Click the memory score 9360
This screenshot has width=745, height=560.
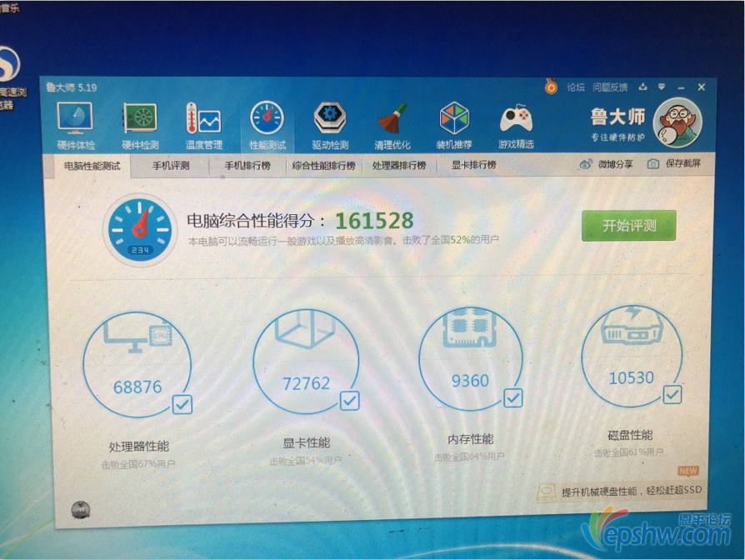coord(470,381)
